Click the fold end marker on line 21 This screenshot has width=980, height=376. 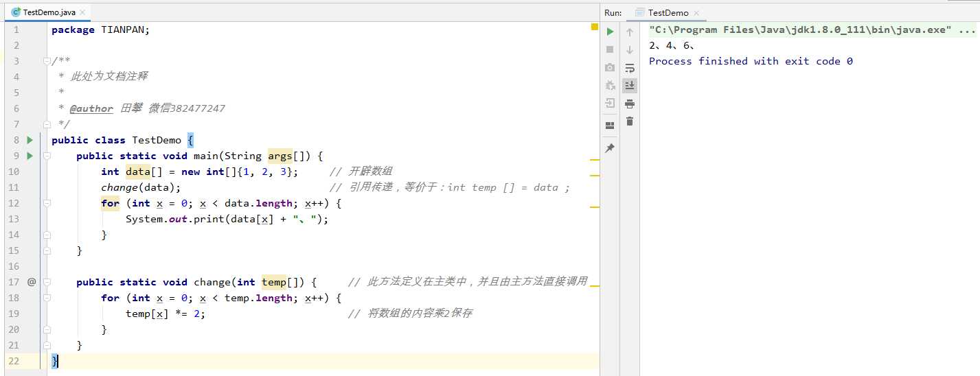pos(47,345)
